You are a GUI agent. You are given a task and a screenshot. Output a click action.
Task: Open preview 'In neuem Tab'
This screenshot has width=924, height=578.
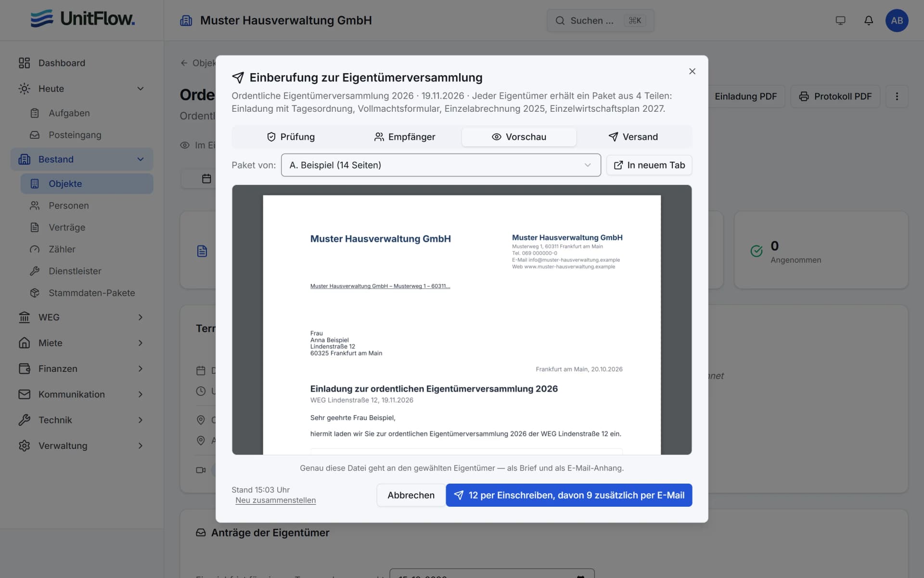[x=649, y=165]
